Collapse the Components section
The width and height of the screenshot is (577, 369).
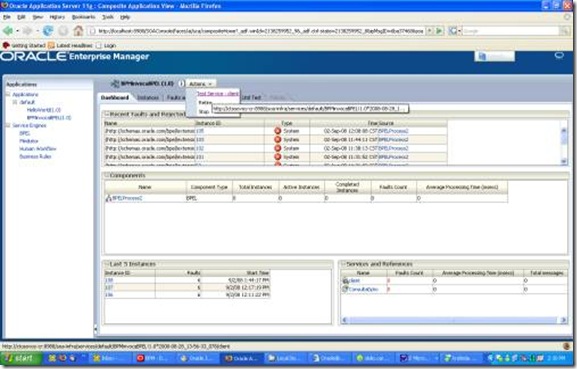click(107, 175)
